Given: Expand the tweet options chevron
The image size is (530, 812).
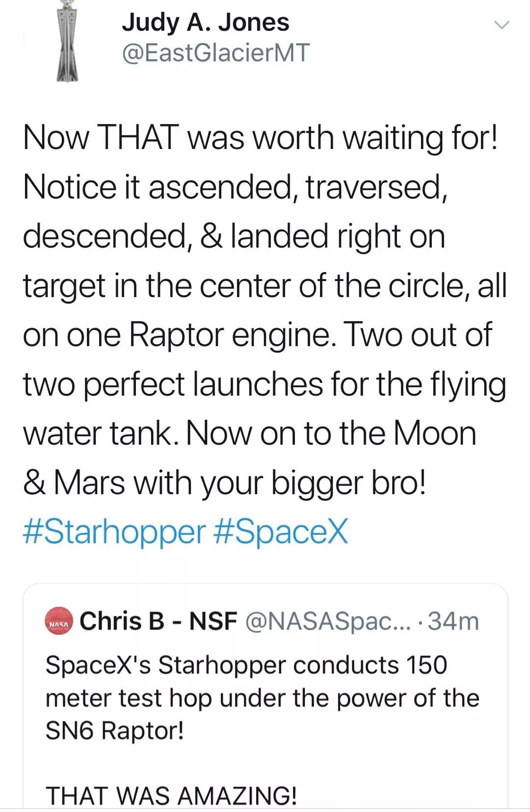Looking at the screenshot, I should pos(501,25).
